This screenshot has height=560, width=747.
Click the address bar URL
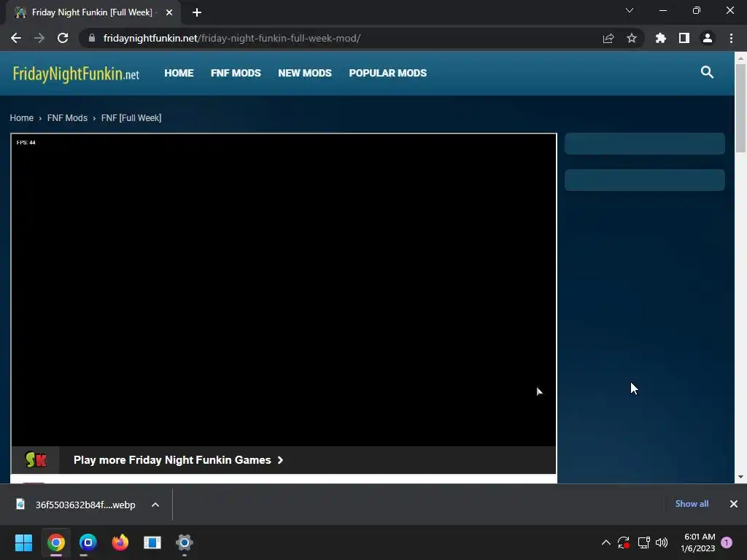click(232, 38)
